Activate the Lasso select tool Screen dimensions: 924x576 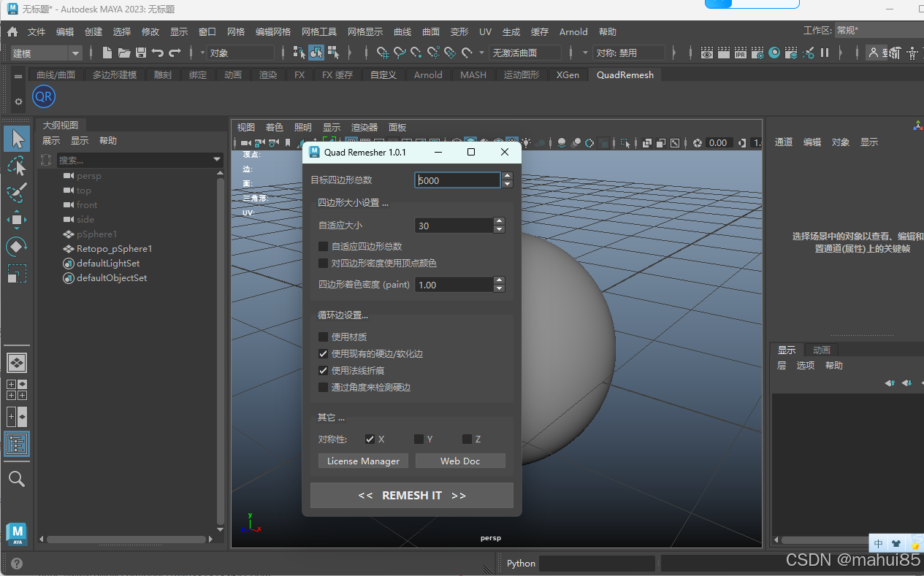point(17,166)
